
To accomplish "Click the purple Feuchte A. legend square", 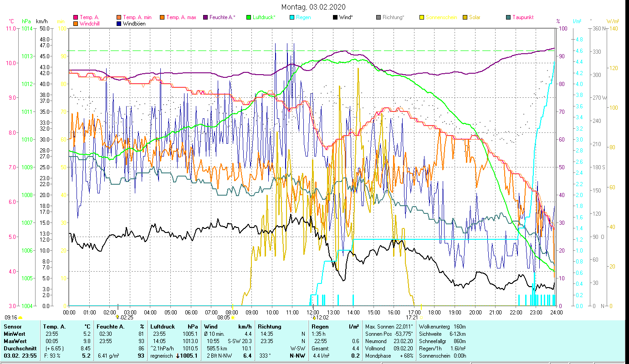I will 205,18.
